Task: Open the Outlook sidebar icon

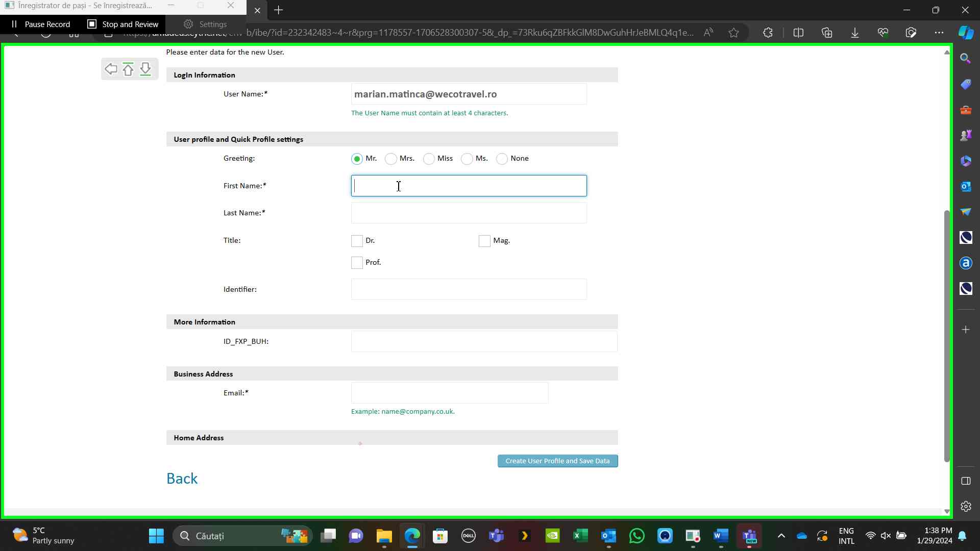Action: [965, 186]
